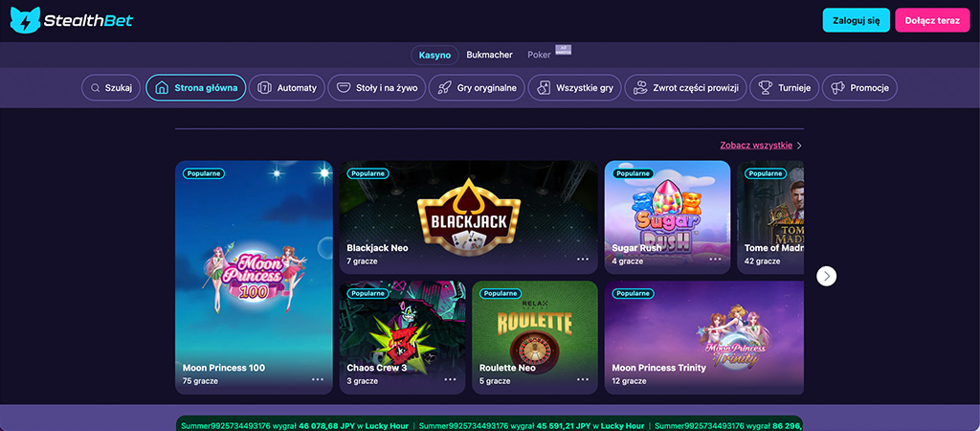Click the chevron next to Zobacz wszystkie

(799, 146)
